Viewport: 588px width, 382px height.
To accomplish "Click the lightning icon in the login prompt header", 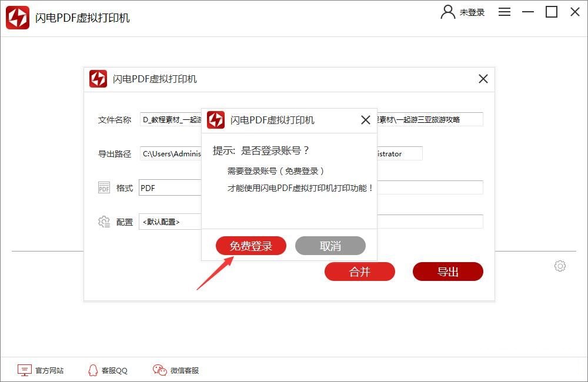I will [216, 120].
